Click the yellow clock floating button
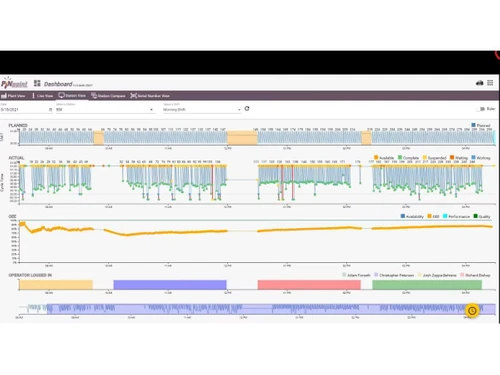The width and height of the screenshot is (500, 375). click(x=472, y=311)
